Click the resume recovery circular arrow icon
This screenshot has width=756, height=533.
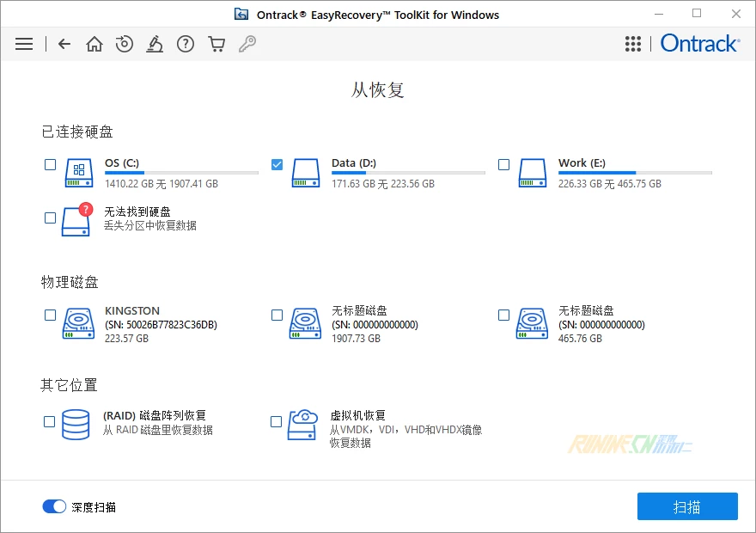[x=125, y=44]
